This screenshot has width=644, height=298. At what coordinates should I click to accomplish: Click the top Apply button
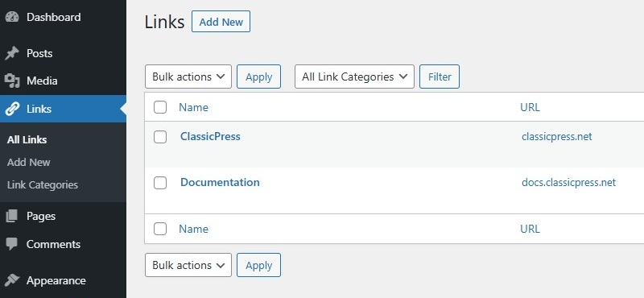[258, 77]
